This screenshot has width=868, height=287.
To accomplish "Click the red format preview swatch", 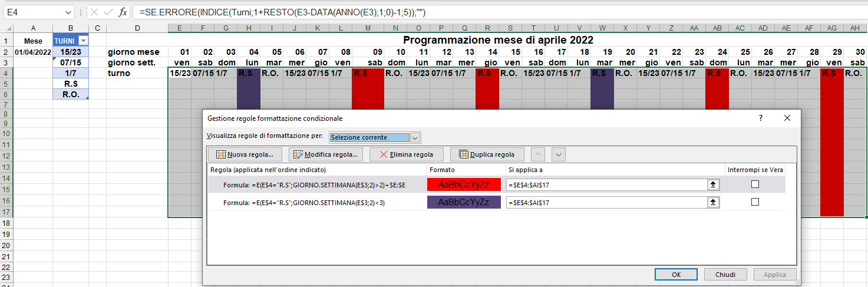I will [x=464, y=184].
